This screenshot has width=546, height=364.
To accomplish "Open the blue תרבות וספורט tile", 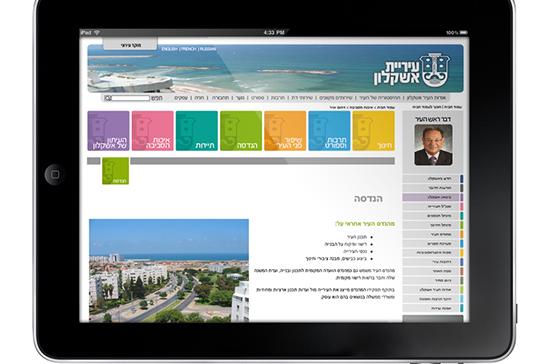I will [x=329, y=131].
